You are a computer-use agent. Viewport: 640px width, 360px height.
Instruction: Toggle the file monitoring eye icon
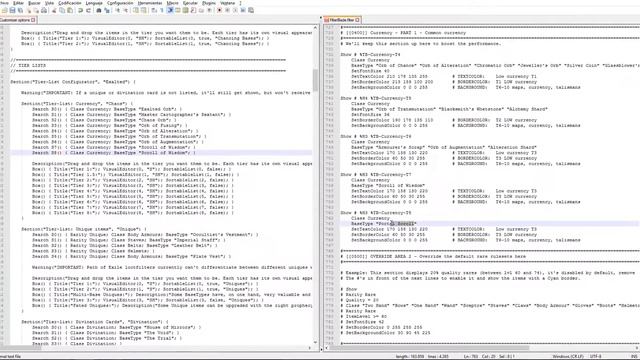209,10
